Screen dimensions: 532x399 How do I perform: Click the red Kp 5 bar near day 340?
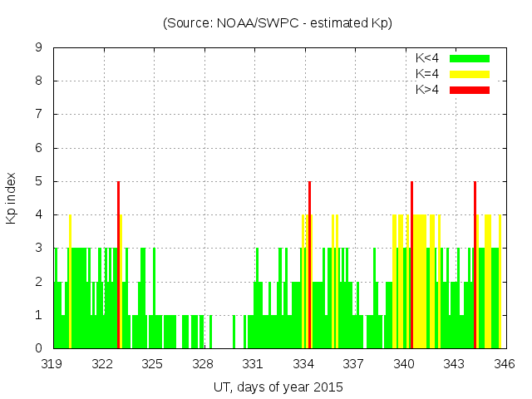411,264
